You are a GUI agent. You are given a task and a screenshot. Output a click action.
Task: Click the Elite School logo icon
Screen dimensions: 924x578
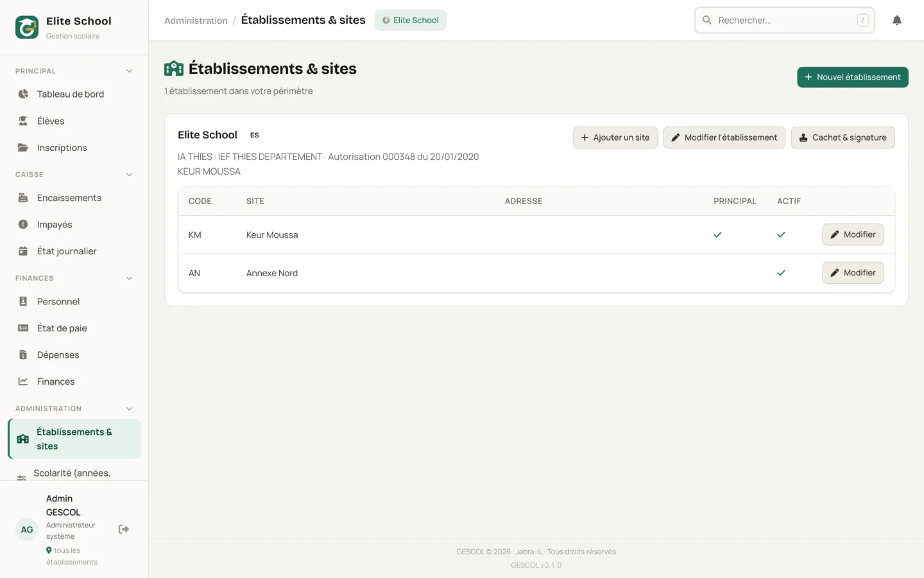27,28
